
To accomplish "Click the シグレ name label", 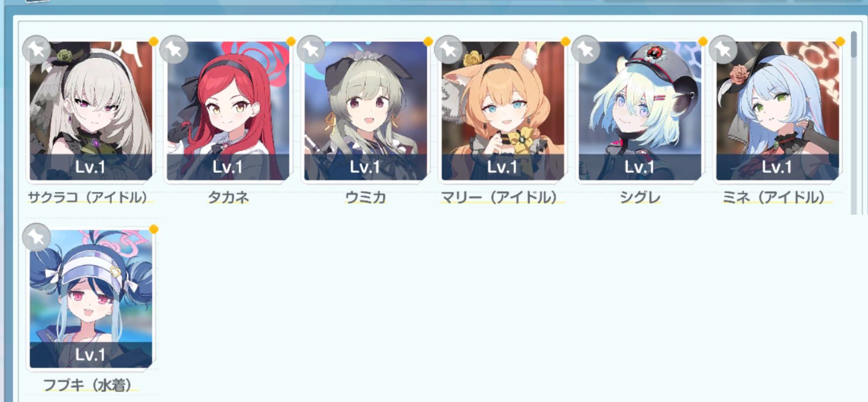I will pyautogui.click(x=640, y=198).
